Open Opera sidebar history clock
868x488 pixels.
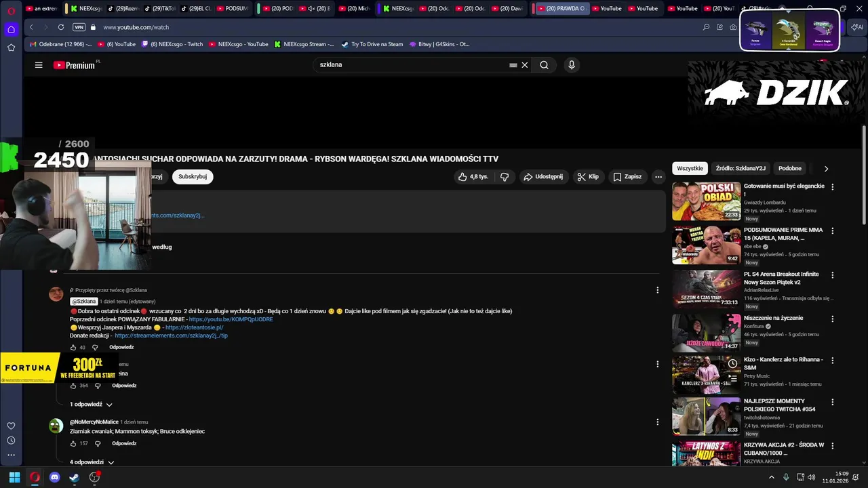tap(11, 441)
